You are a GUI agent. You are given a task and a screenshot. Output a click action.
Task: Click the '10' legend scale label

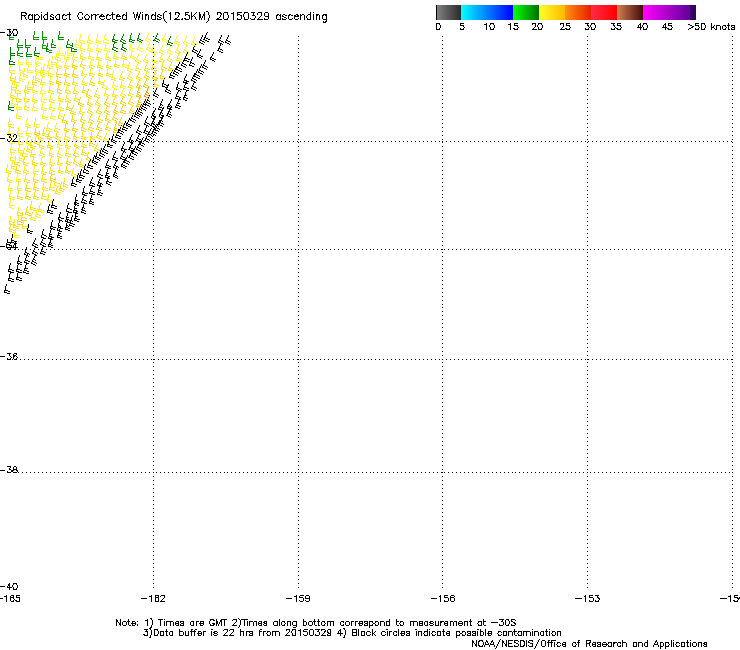[489, 27]
